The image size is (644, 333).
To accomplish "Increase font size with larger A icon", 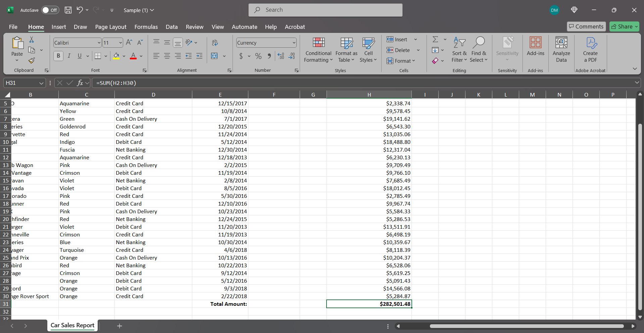I will (x=129, y=42).
